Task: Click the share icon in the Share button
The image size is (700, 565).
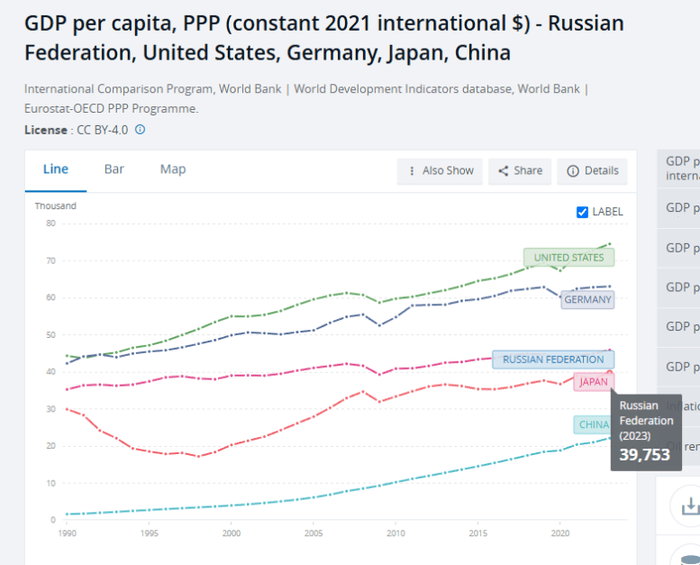Action: pyautogui.click(x=503, y=171)
